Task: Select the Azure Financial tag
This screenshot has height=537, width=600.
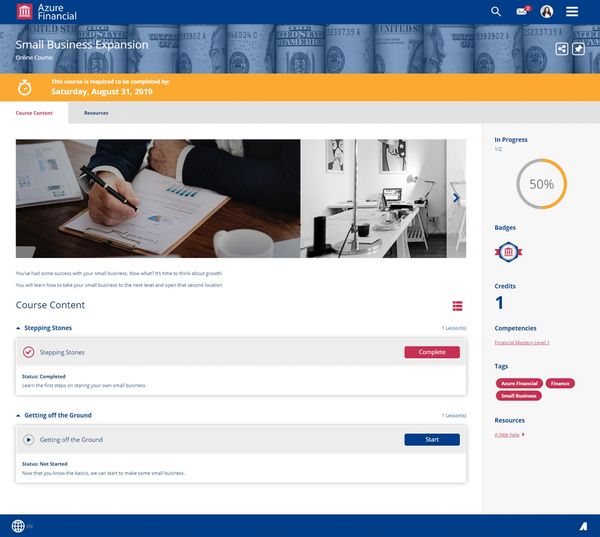Action: 519,383
